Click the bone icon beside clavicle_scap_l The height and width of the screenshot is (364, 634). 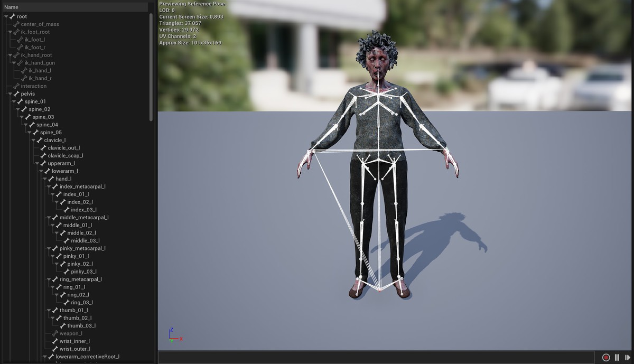(43, 156)
